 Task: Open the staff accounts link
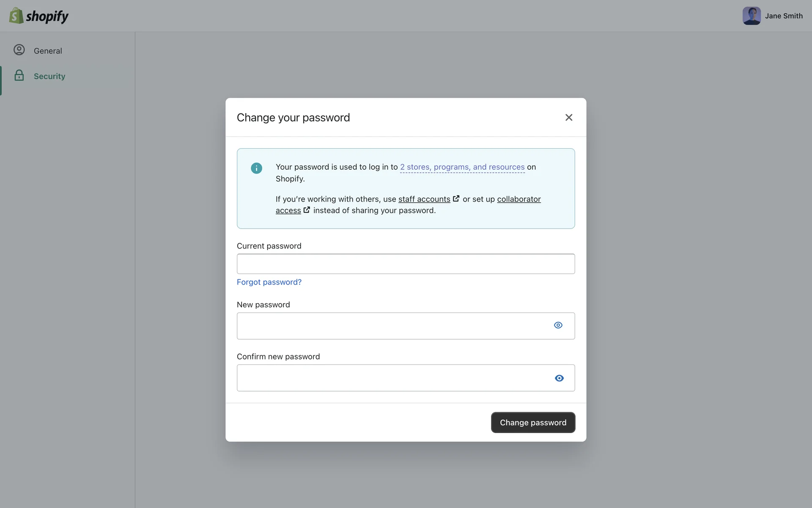tap(424, 199)
